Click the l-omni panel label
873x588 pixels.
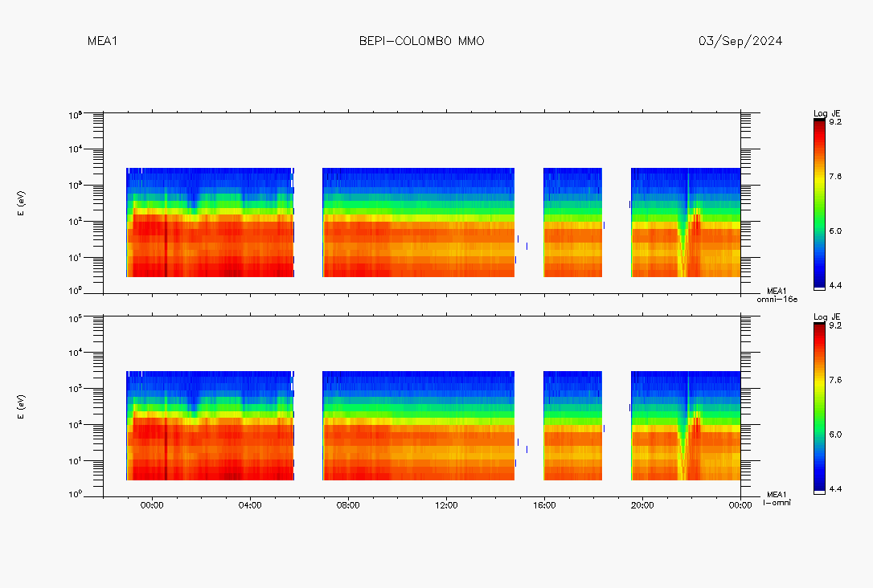(775, 502)
